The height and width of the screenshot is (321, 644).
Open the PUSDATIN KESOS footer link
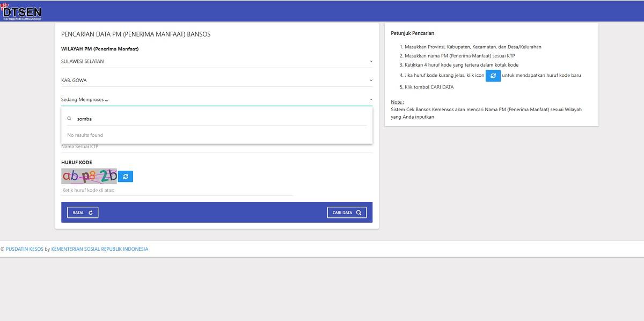pos(25,249)
